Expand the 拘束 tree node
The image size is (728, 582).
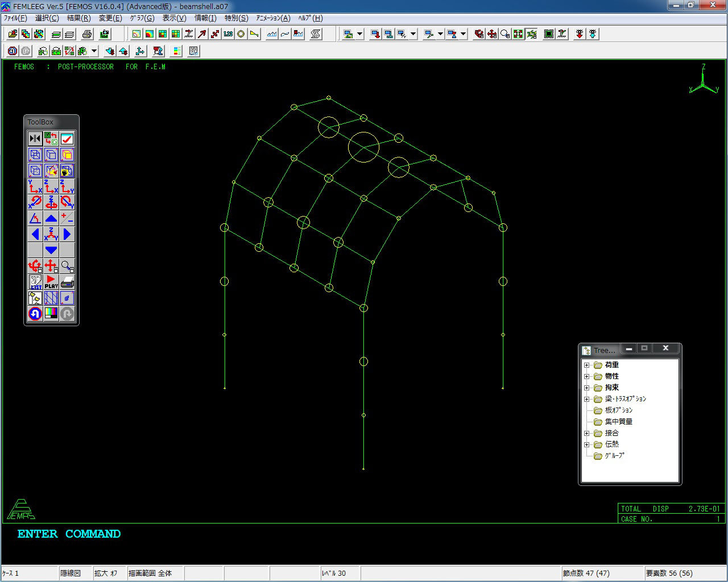tap(587, 388)
